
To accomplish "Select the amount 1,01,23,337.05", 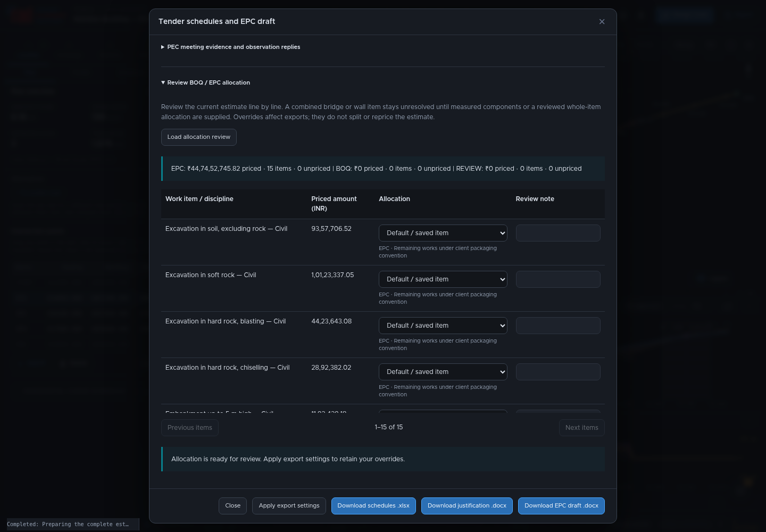I will coord(332,275).
